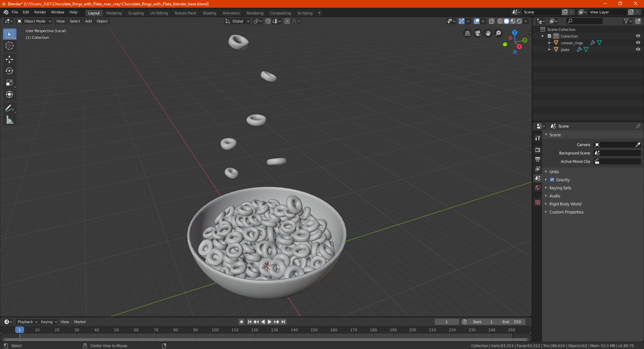This screenshot has height=349, width=644.
Task: Open the viewport Select menu
Action: 75,21
